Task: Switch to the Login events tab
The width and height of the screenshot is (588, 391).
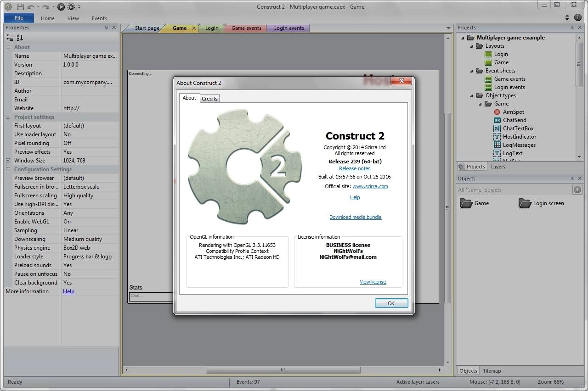Action: coord(289,28)
